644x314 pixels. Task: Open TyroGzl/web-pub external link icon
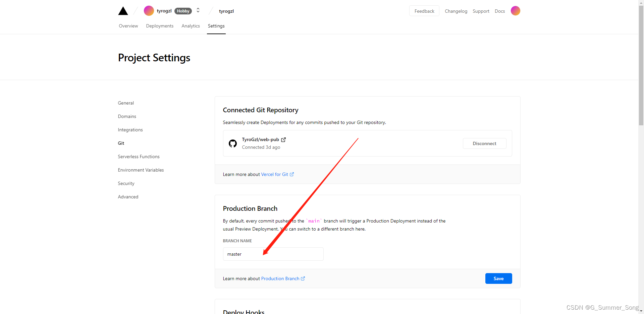click(x=283, y=140)
